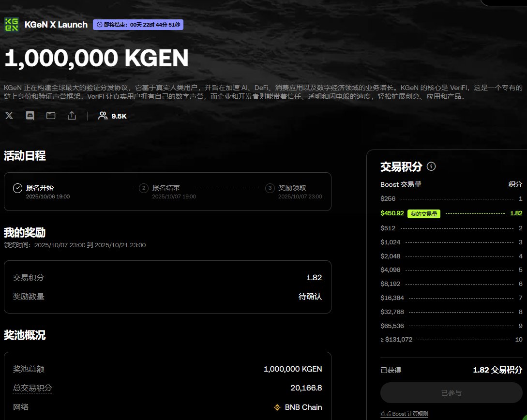Click the countdown clock icon in badge

pyautogui.click(x=100, y=25)
